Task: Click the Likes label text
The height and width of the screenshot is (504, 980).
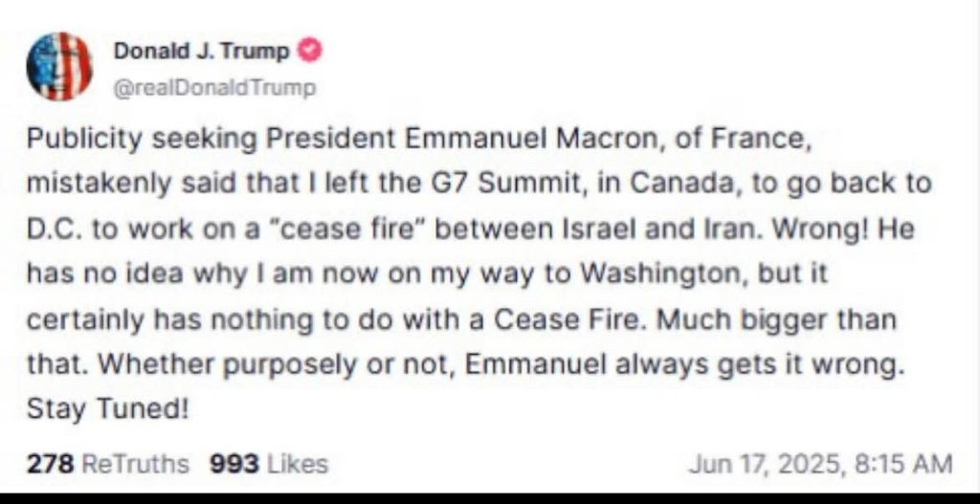Action: pos(297,464)
